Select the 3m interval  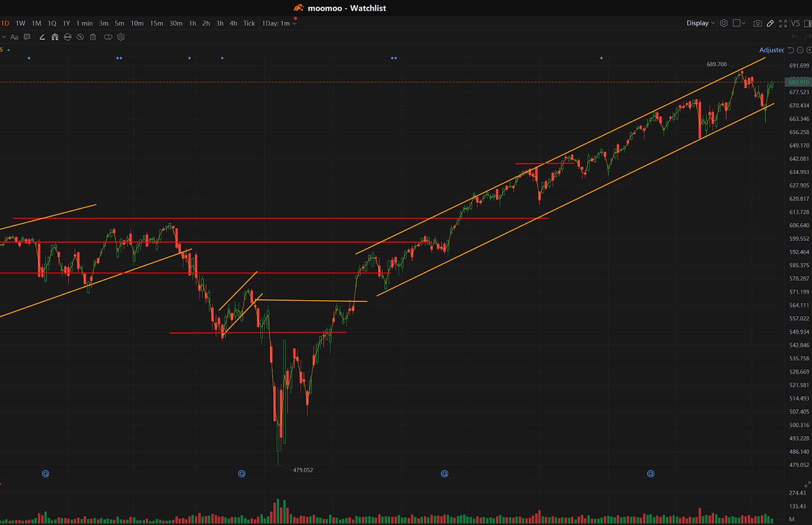(104, 23)
